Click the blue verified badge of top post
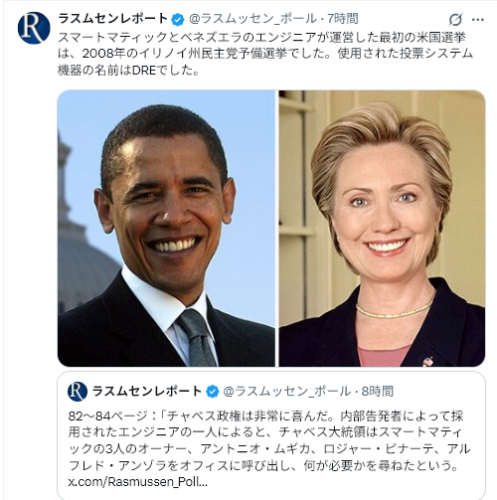Screen dimensions: 497x500 tap(178, 19)
